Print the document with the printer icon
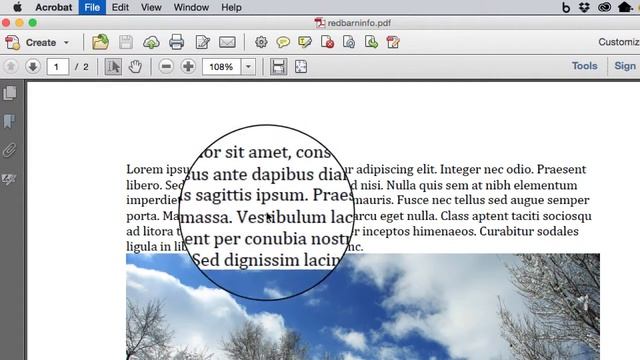 [x=176, y=42]
